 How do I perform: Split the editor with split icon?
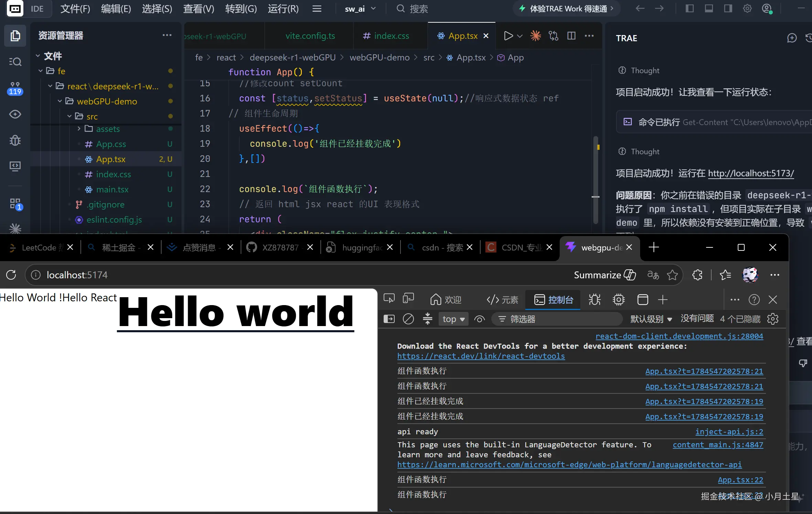coord(571,36)
